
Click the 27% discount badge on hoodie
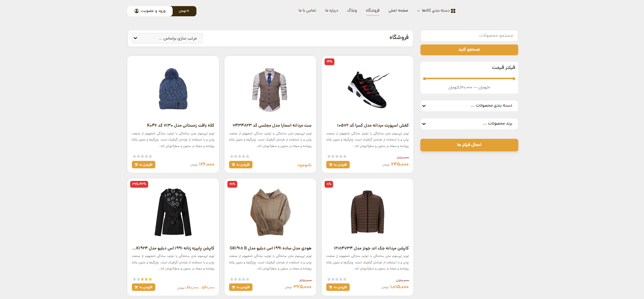click(232, 184)
